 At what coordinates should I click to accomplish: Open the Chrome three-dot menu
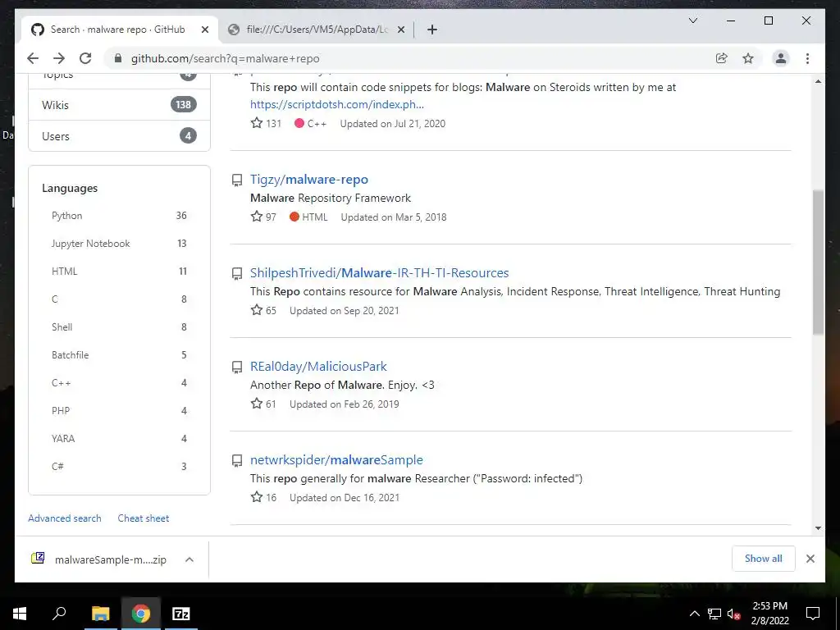(x=807, y=58)
